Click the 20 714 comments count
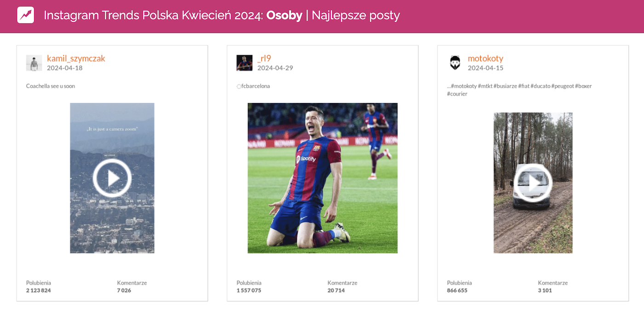This screenshot has width=644, height=312. click(336, 290)
